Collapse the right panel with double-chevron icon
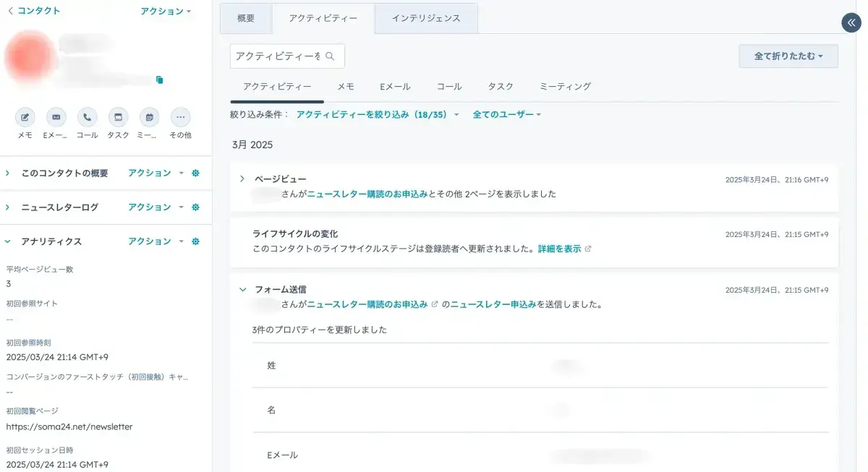Viewport: 868px width, 472px height. point(851,23)
